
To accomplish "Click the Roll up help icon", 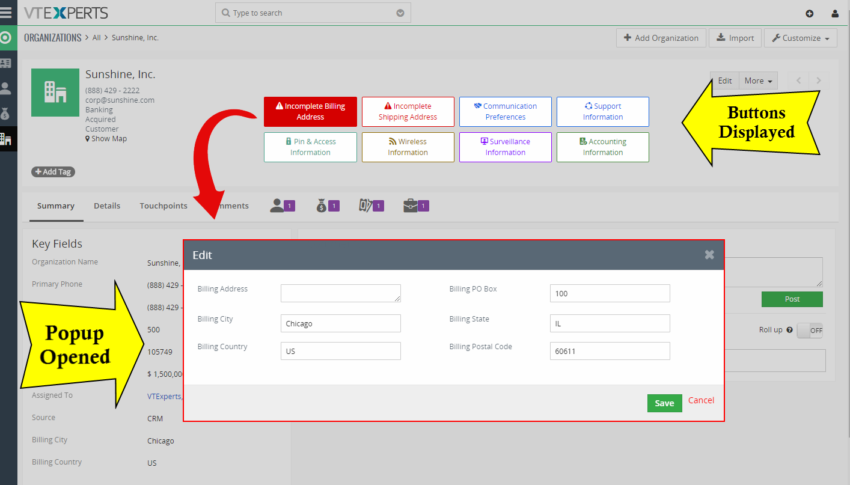I will (x=789, y=330).
